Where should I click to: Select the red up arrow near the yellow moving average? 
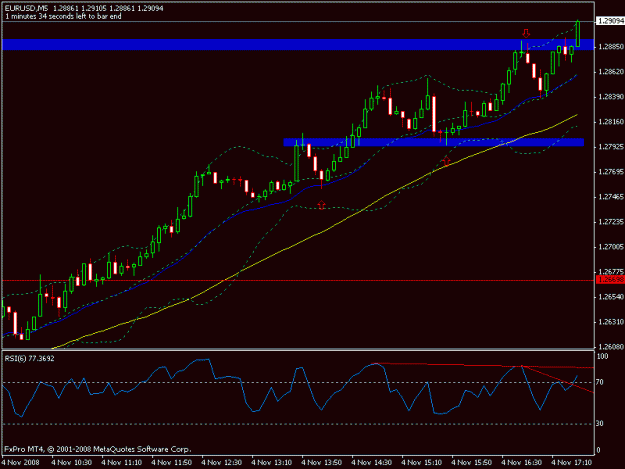(x=446, y=161)
